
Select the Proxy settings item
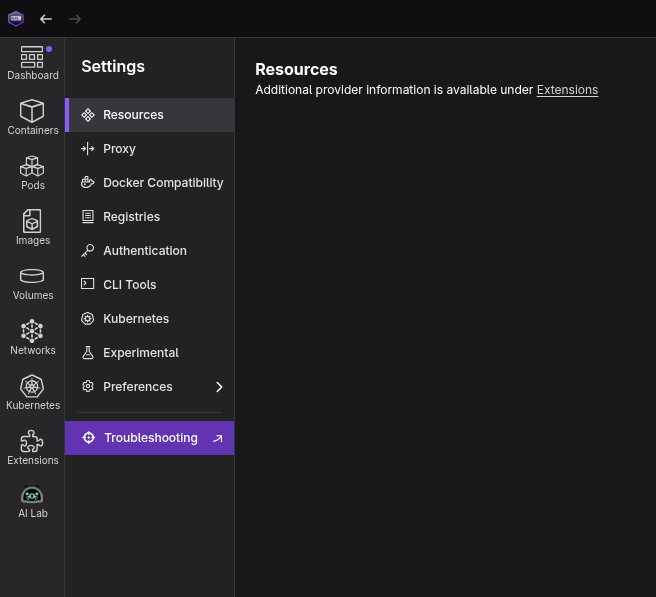[150, 149]
